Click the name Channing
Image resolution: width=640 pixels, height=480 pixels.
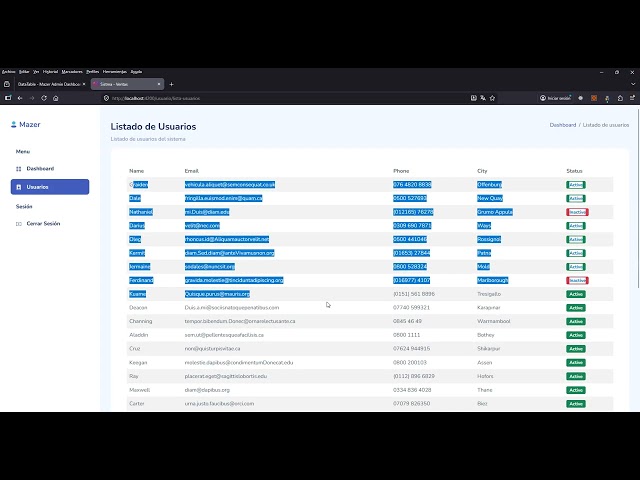click(x=140, y=321)
